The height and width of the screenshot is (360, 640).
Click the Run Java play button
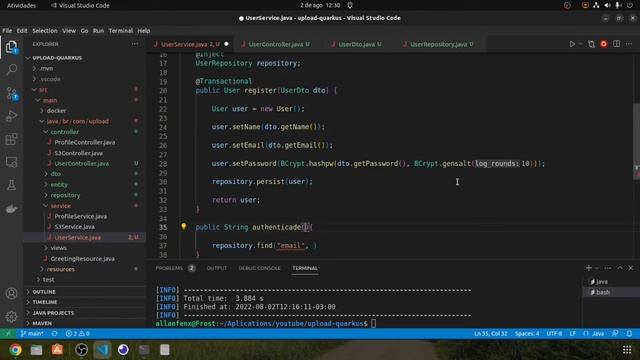[572, 44]
